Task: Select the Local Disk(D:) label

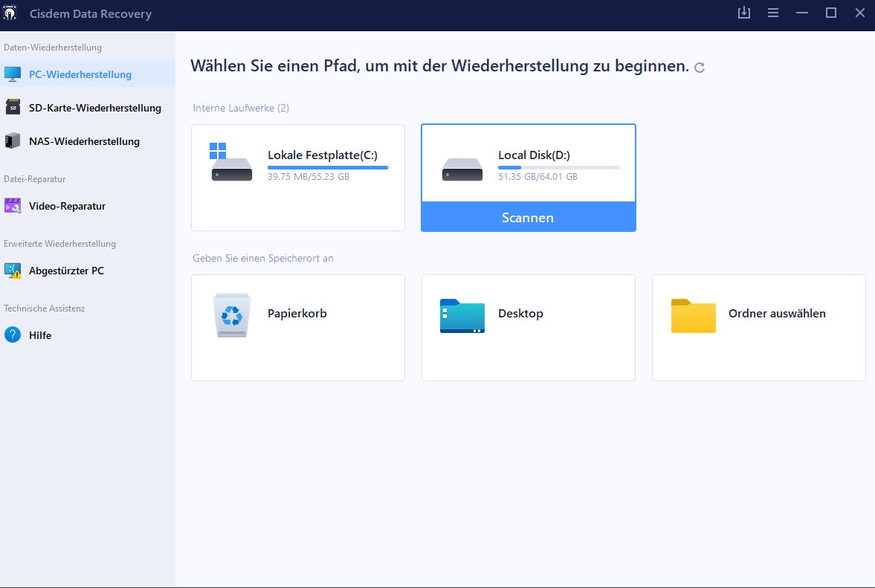Action: (x=534, y=155)
